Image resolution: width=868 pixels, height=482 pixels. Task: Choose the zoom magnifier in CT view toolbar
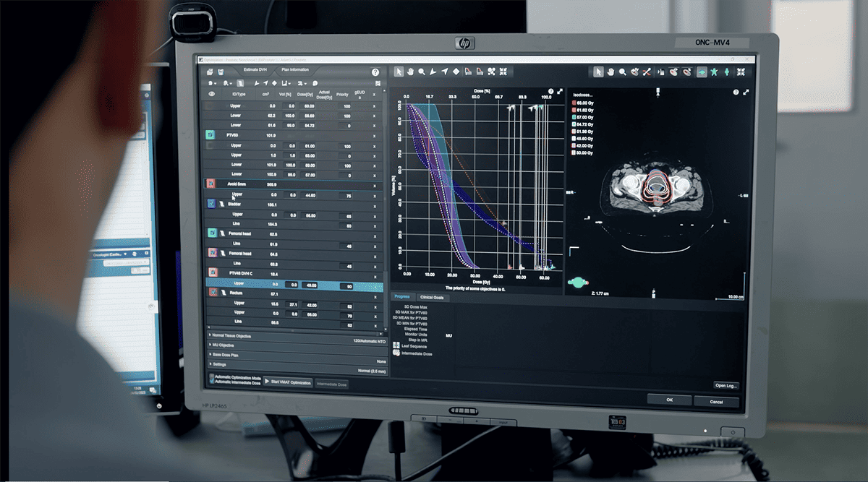pyautogui.click(x=623, y=72)
